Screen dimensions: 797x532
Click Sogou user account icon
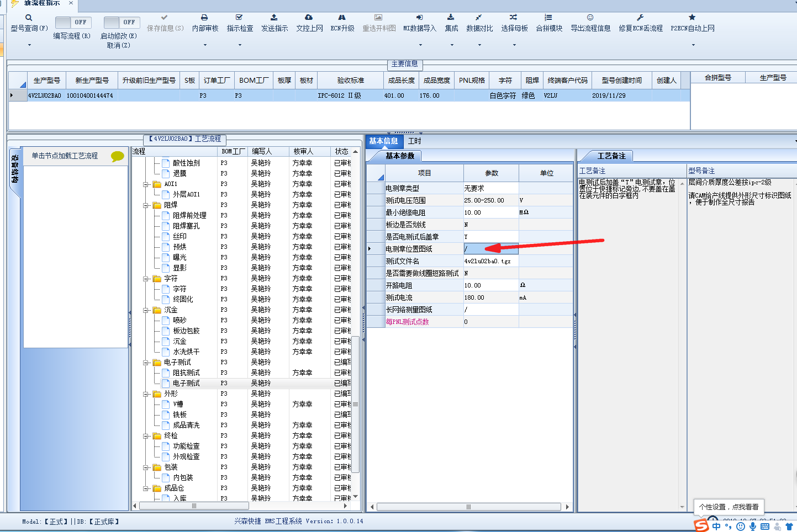[x=777, y=526]
